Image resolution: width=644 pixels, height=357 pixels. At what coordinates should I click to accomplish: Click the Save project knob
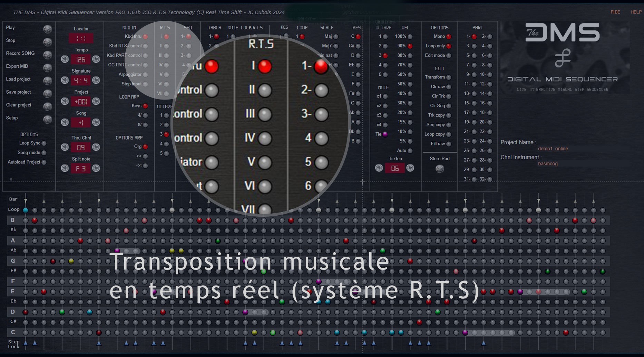click(x=48, y=94)
